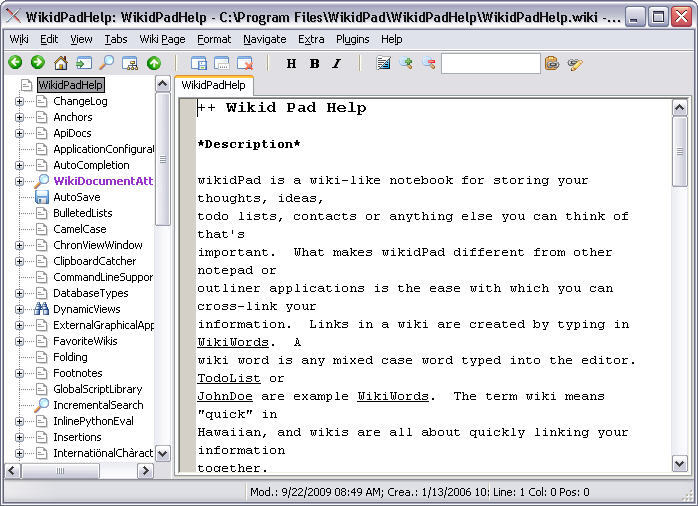Expand the ChronViewWindow tree node
698x506 pixels.
[x=19, y=245]
